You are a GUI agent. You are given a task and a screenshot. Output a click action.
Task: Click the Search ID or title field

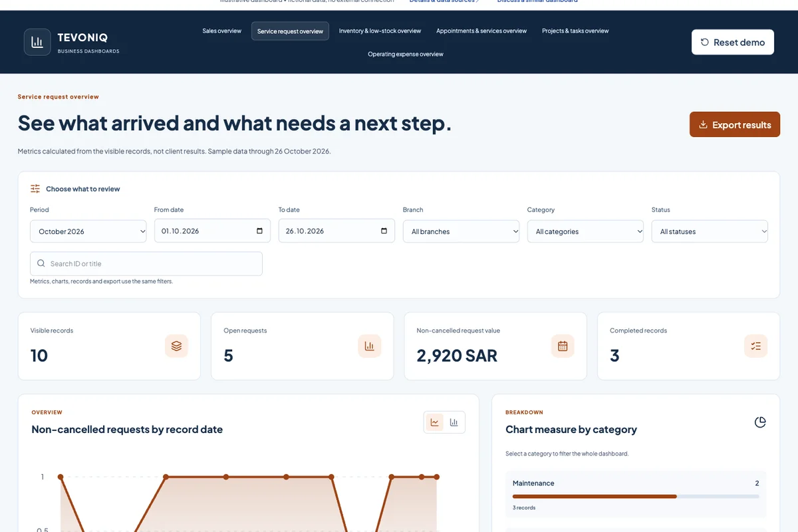pos(146,263)
